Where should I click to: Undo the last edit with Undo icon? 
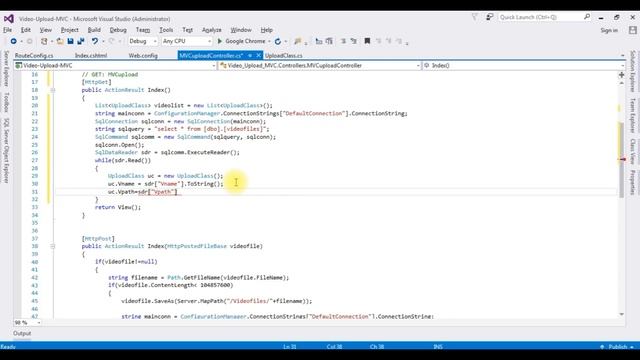(x=94, y=41)
